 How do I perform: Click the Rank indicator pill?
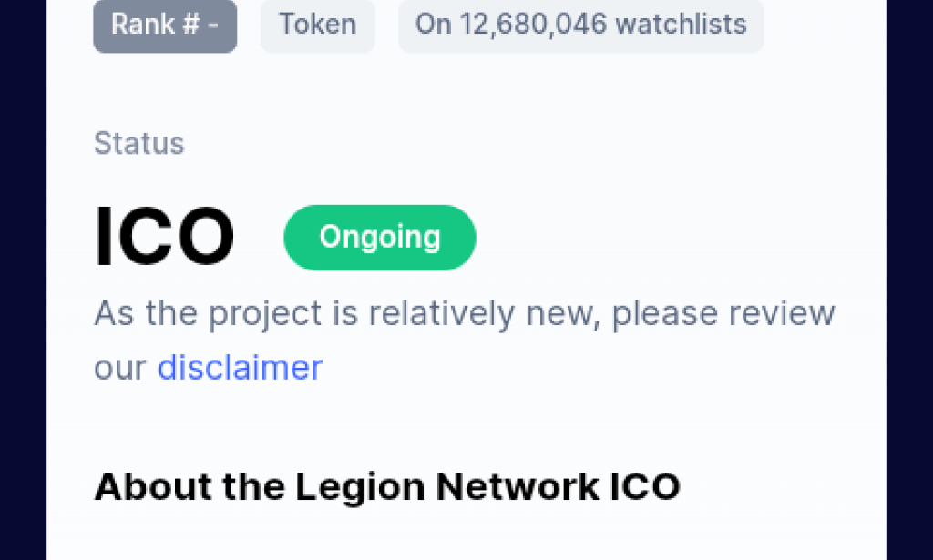coord(164,25)
